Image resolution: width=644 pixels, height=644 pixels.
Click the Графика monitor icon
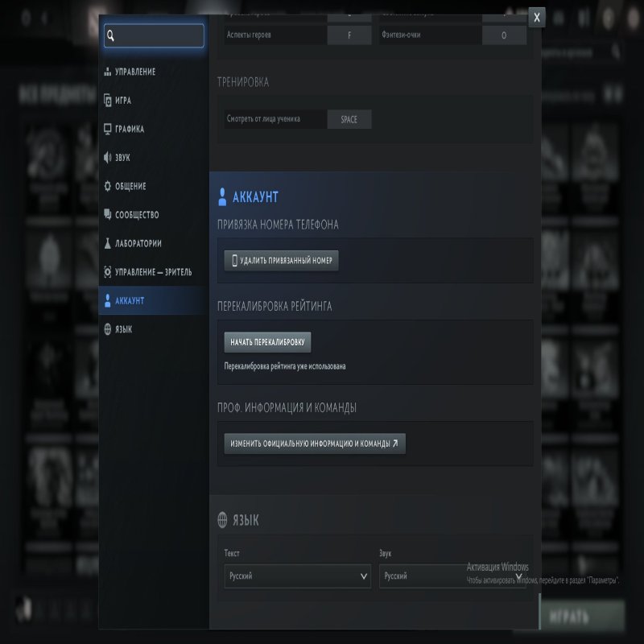pyautogui.click(x=107, y=129)
